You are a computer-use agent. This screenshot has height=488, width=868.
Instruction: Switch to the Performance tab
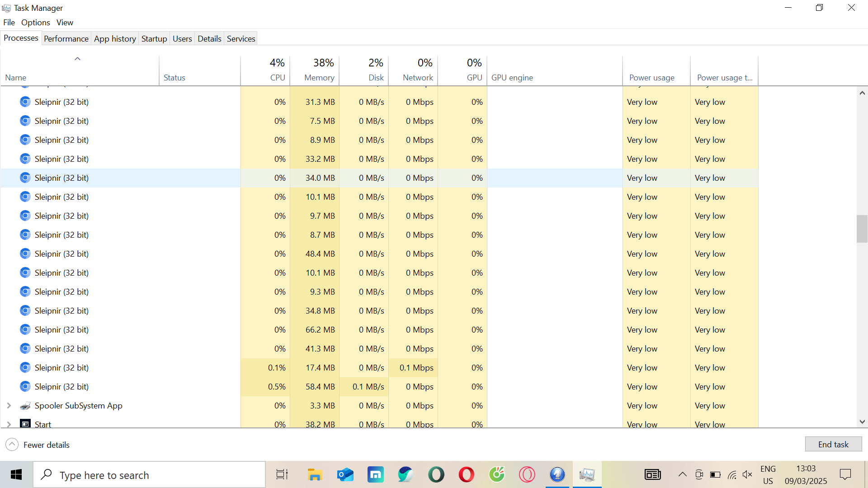point(66,39)
